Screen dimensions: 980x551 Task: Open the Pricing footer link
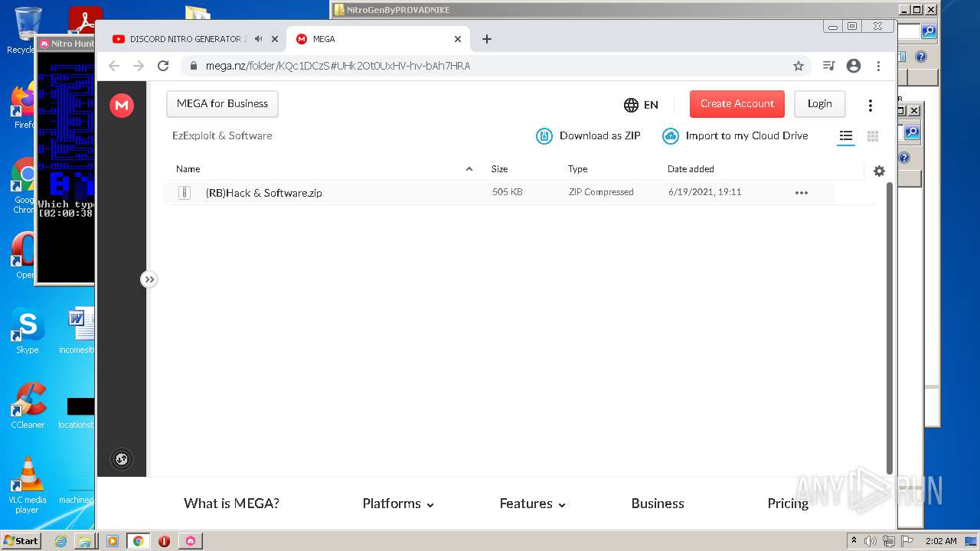tap(788, 504)
